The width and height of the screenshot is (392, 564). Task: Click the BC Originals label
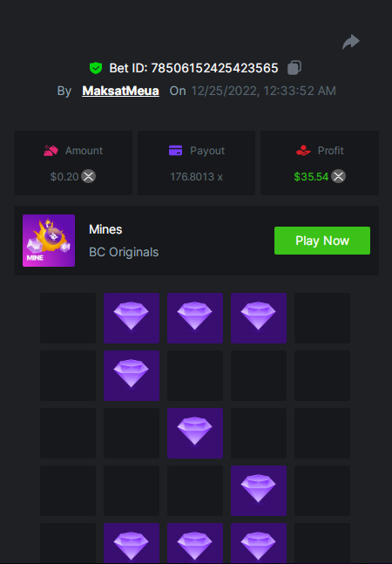[124, 252]
